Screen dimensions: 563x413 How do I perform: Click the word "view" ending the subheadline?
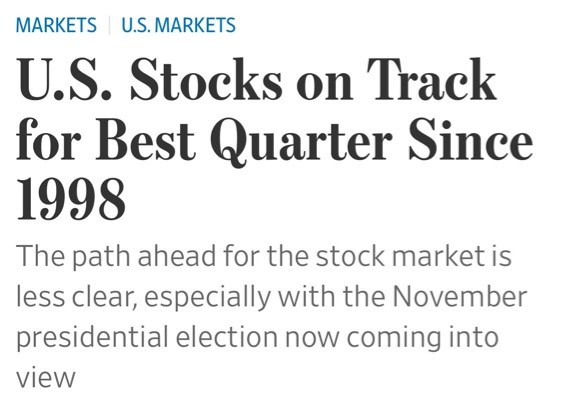(46, 378)
